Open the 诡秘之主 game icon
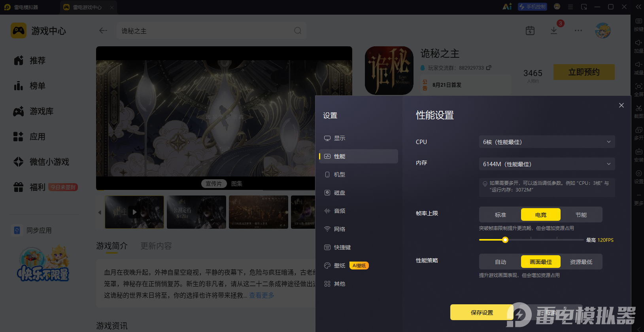The image size is (644, 332). click(389, 70)
